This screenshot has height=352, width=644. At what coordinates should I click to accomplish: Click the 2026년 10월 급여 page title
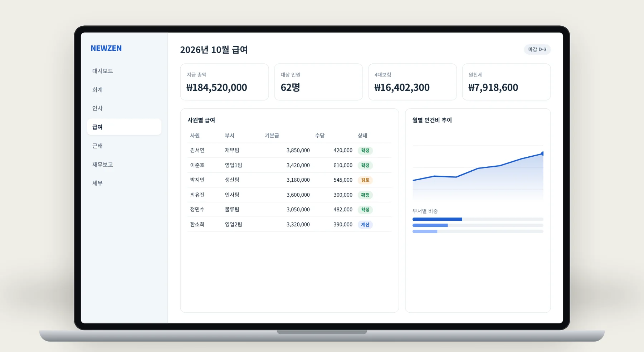[214, 50]
